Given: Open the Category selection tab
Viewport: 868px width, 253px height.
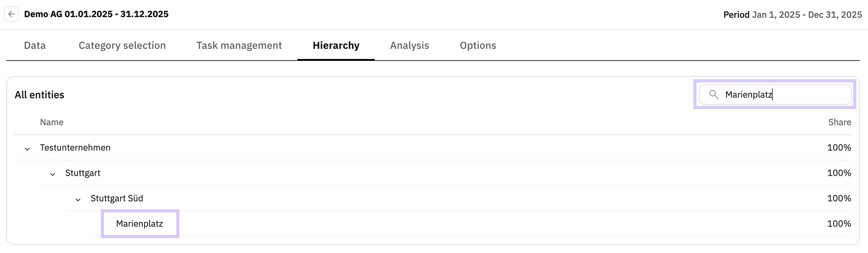Looking at the screenshot, I should point(122,45).
